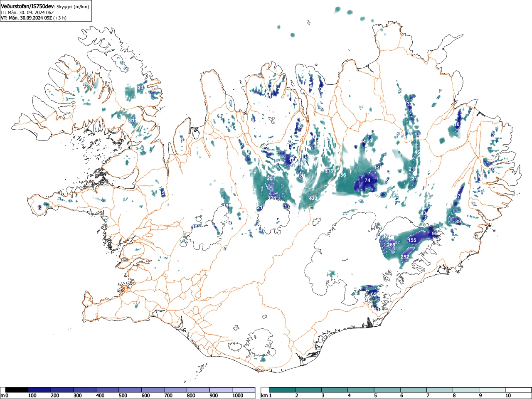Screen dimensions: 532x399
Task: Click the Skyggni (m/km) heading label
Action: tap(72, 6)
